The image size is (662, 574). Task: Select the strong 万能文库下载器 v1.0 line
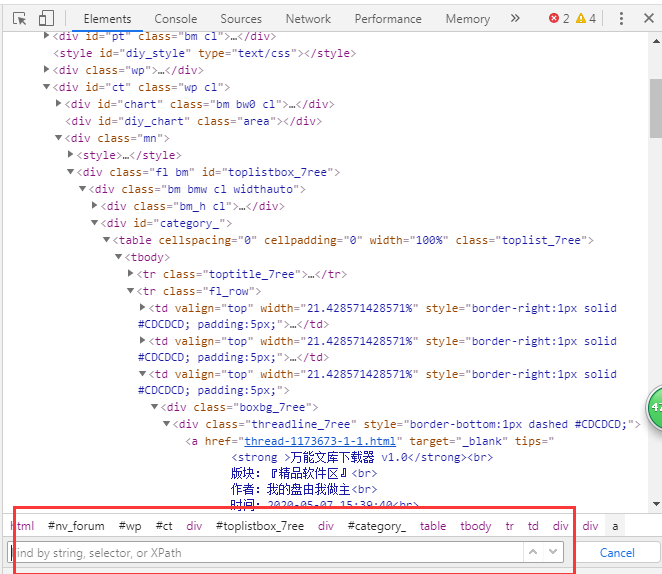tap(362, 458)
